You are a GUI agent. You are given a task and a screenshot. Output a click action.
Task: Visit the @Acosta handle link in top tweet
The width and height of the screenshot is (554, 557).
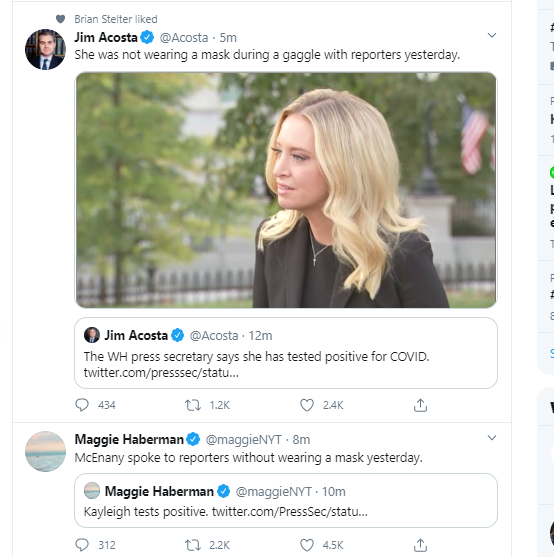click(x=184, y=37)
